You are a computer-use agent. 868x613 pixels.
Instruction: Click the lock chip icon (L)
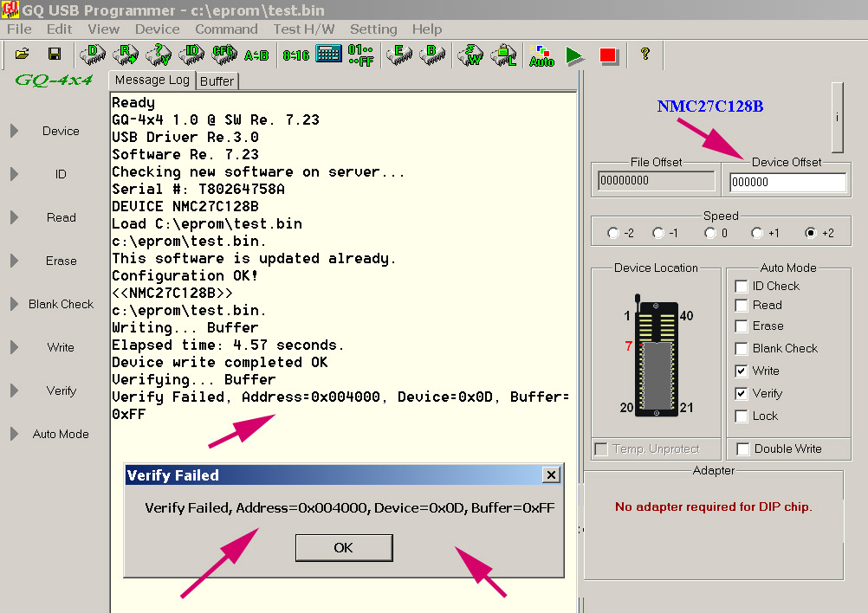click(504, 55)
